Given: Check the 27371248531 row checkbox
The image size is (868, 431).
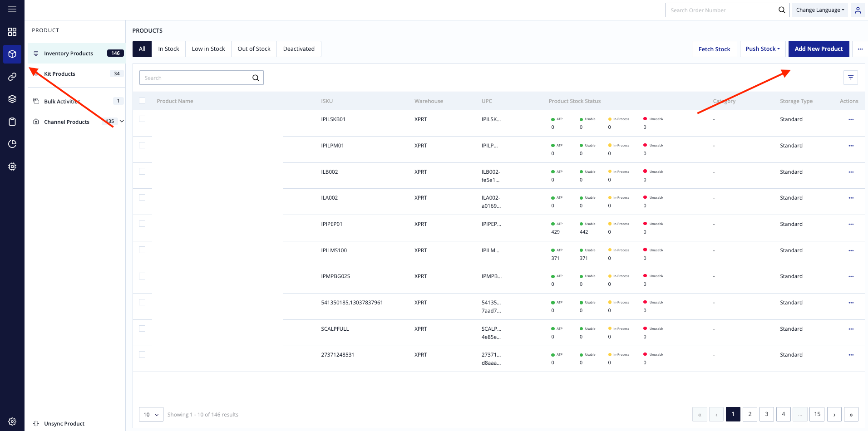Looking at the screenshot, I should click(142, 354).
